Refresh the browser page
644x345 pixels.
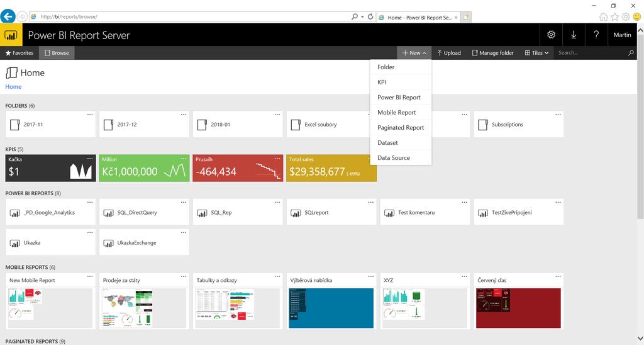(370, 17)
